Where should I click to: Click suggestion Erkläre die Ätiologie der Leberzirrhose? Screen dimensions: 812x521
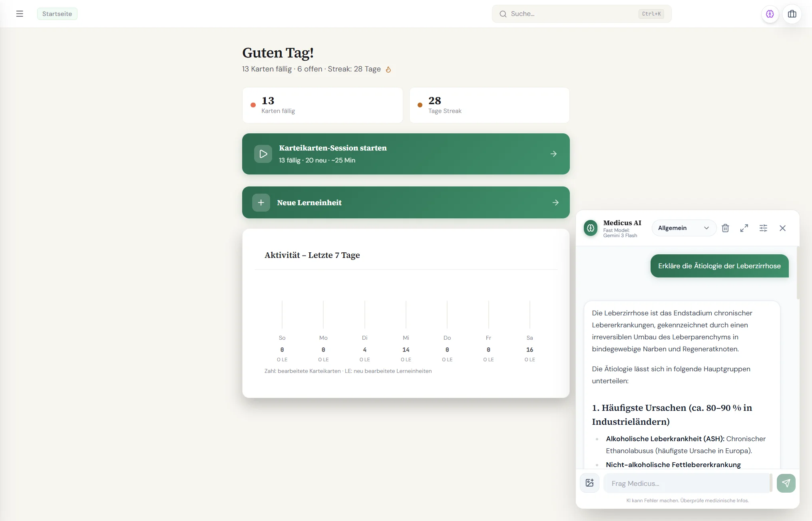pos(719,265)
